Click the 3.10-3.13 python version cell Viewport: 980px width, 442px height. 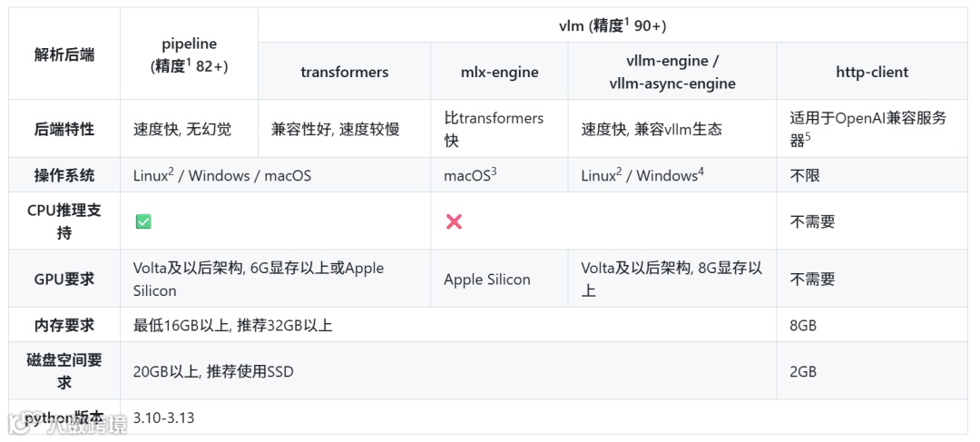163,417
